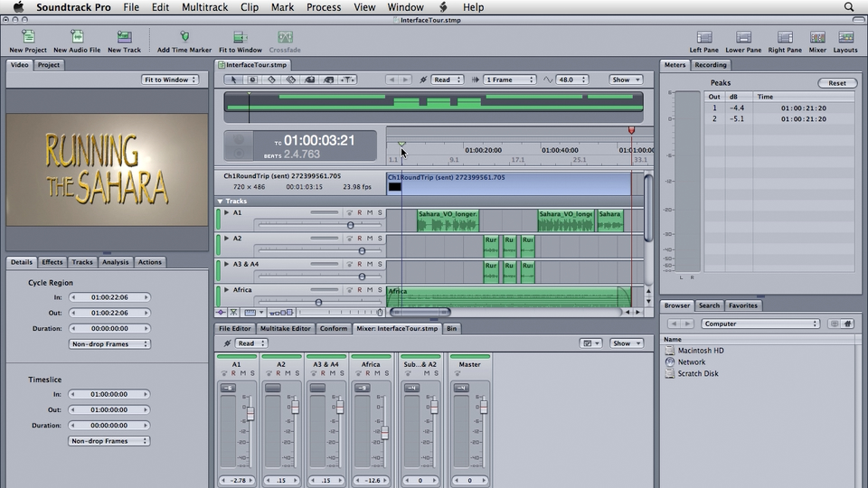
Task: Expand the A1 track disclosure triangle
Action: tap(226, 212)
